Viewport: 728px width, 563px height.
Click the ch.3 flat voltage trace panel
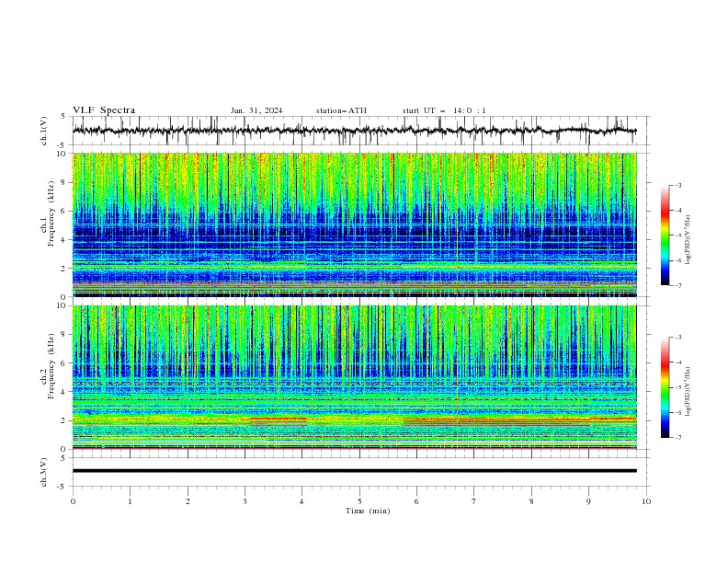click(361, 472)
